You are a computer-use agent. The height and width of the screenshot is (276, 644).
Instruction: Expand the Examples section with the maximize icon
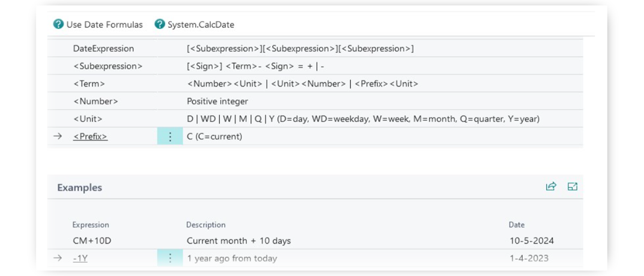572,187
